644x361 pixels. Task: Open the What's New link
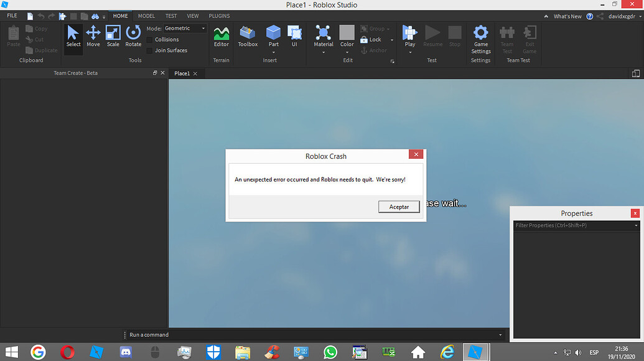tap(567, 16)
